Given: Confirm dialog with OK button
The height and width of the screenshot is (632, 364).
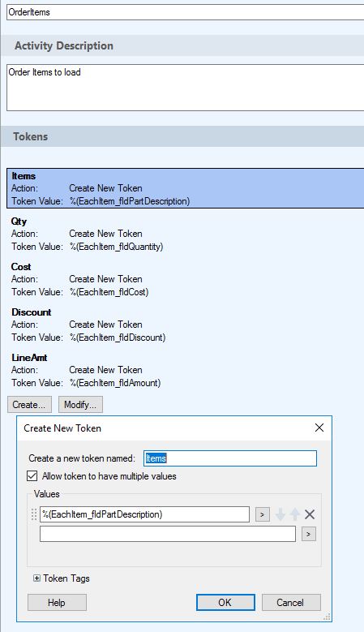Looking at the screenshot, I should click(x=225, y=603).
